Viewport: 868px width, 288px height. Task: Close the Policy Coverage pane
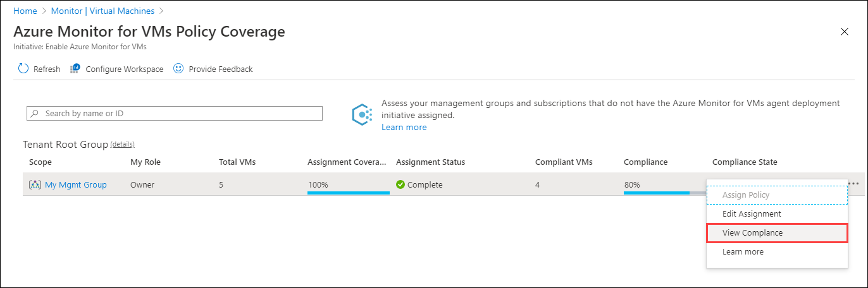[x=844, y=32]
